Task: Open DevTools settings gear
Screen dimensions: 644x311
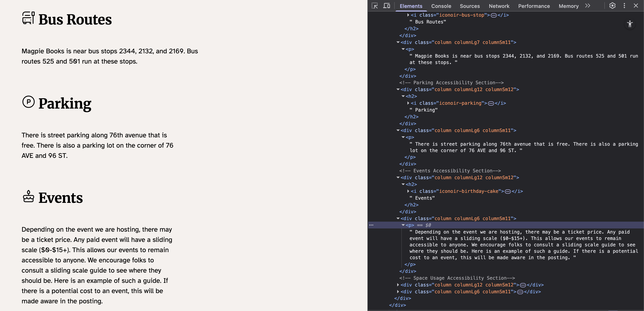Action: click(x=612, y=6)
